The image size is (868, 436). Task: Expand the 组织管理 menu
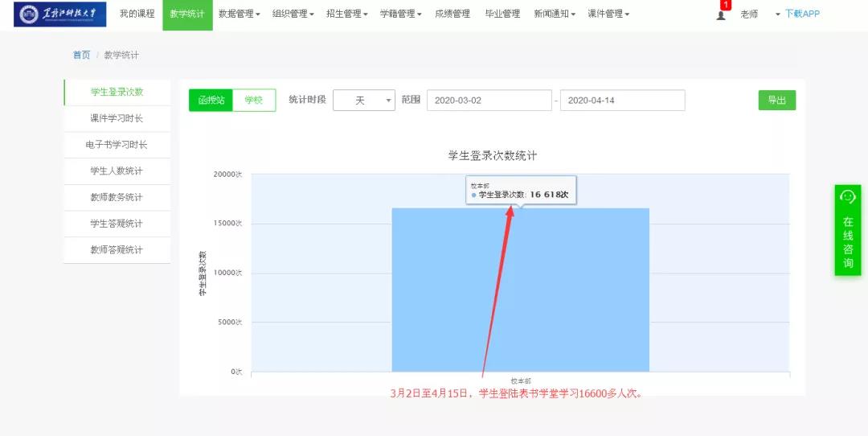coord(293,14)
